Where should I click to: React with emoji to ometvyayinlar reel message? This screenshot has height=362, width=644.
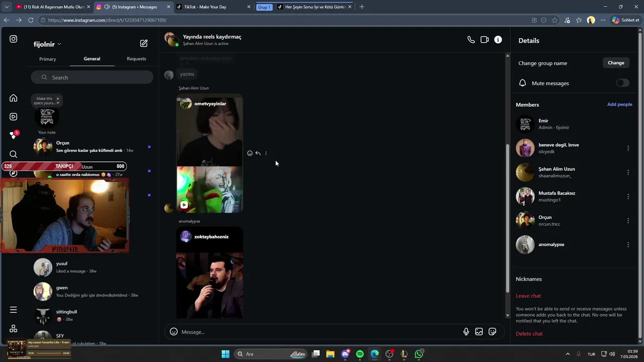pos(250,153)
